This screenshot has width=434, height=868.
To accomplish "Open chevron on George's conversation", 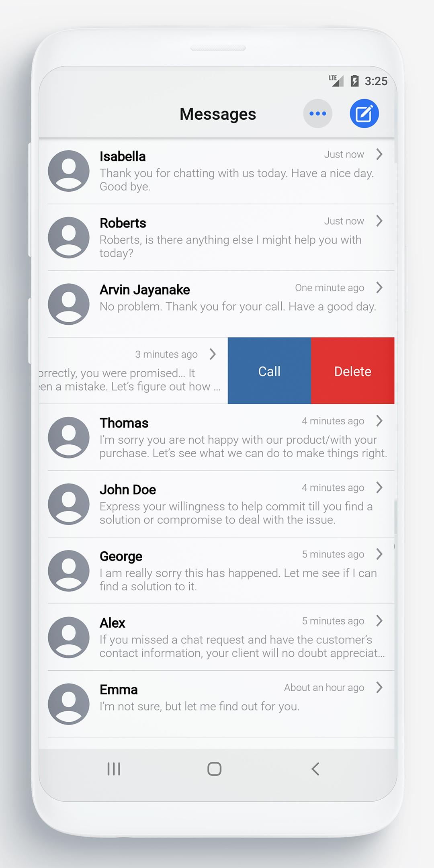I will coord(379,555).
